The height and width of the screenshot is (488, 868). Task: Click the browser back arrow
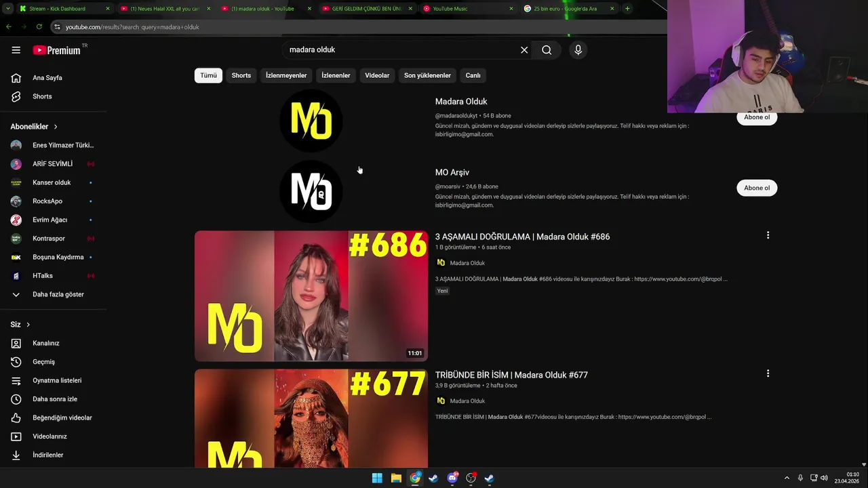pyautogui.click(x=9, y=27)
